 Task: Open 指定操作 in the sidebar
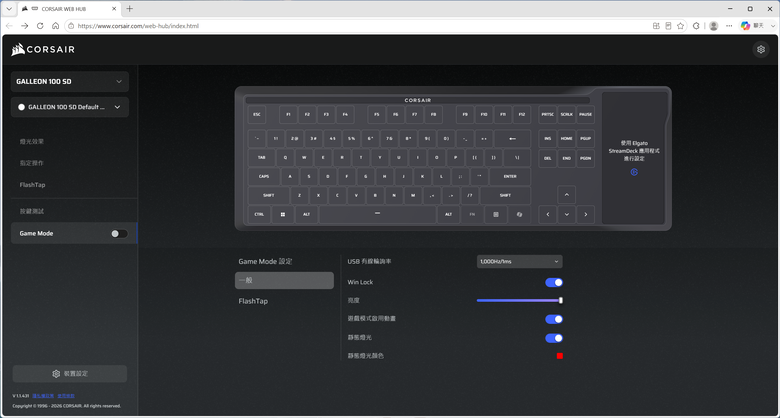(x=32, y=163)
